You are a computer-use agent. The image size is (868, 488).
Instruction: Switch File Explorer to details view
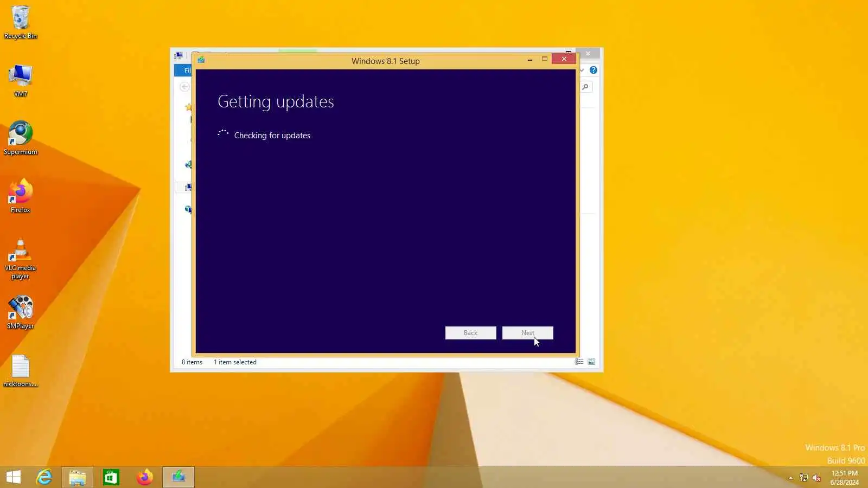click(x=579, y=362)
